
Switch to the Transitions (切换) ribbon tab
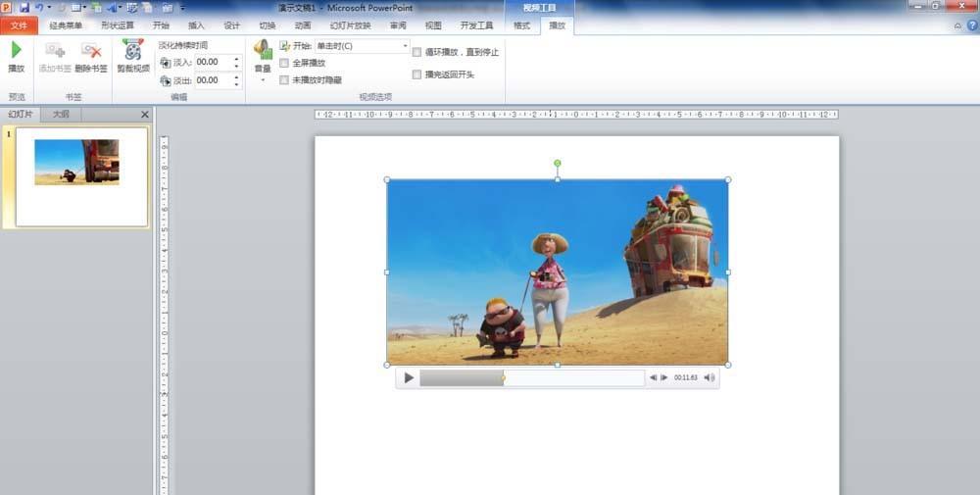pyautogui.click(x=268, y=25)
